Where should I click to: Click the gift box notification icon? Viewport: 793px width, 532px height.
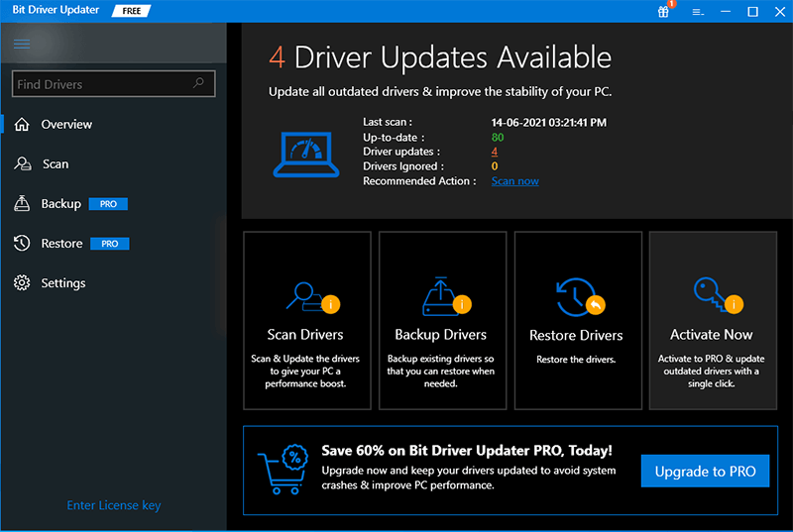point(664,12)
